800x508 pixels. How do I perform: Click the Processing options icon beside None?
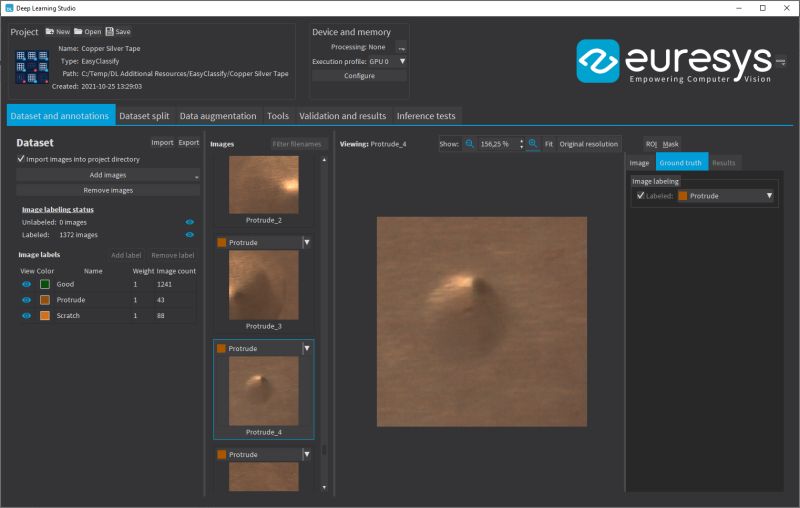coord(402,47)
